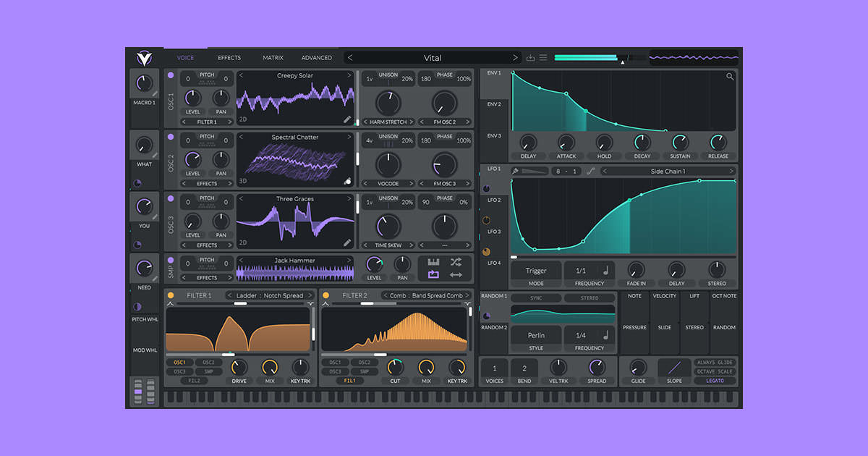Open the save preset icon
Image resolution: width=868 pixels, height=456 pixels.
coord(531,58)
